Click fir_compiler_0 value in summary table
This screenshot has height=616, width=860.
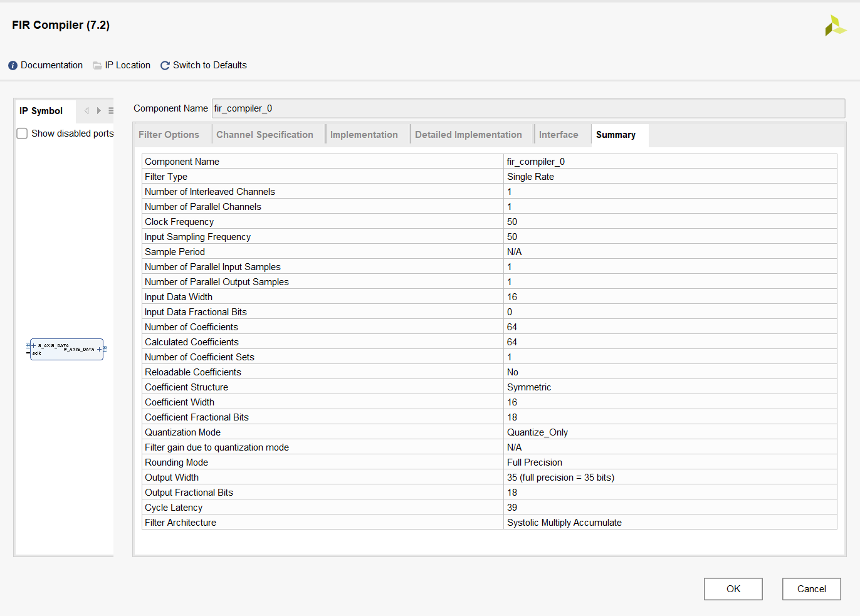coord(536,162)
